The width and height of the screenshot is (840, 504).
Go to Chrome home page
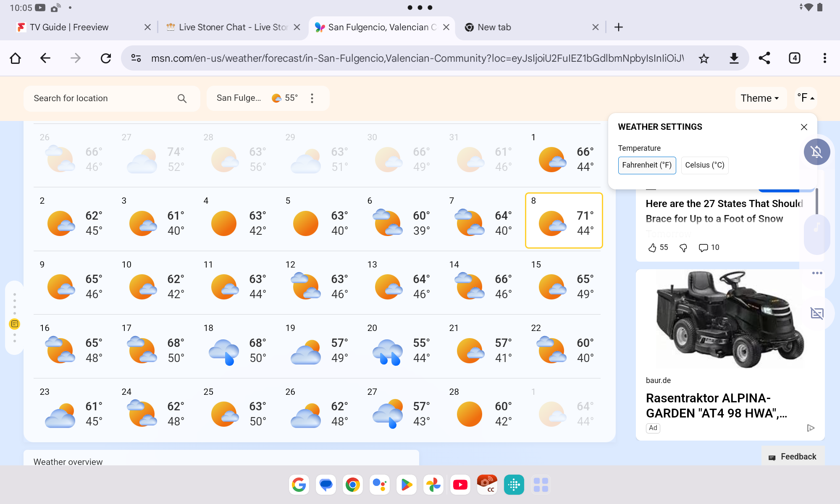16,58
